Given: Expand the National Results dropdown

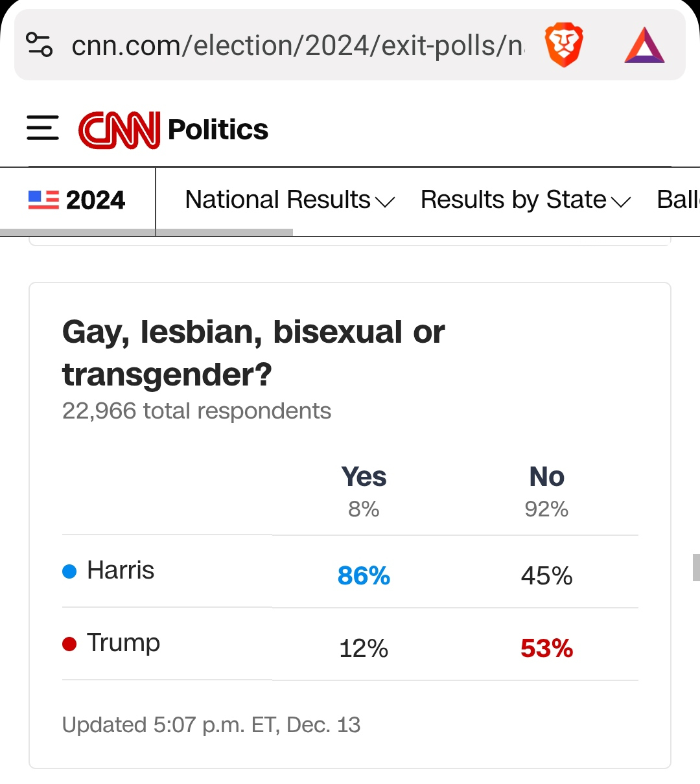Looking at the screenshot, I should click(290, 200).
